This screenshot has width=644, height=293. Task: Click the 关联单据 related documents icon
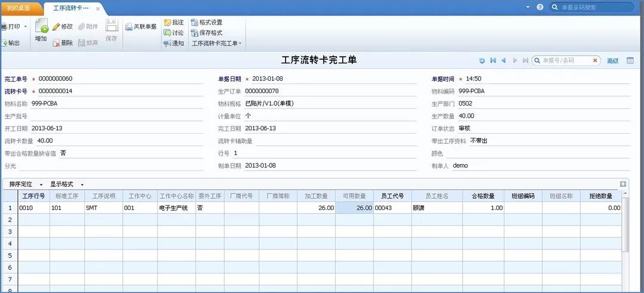(129, 27)
